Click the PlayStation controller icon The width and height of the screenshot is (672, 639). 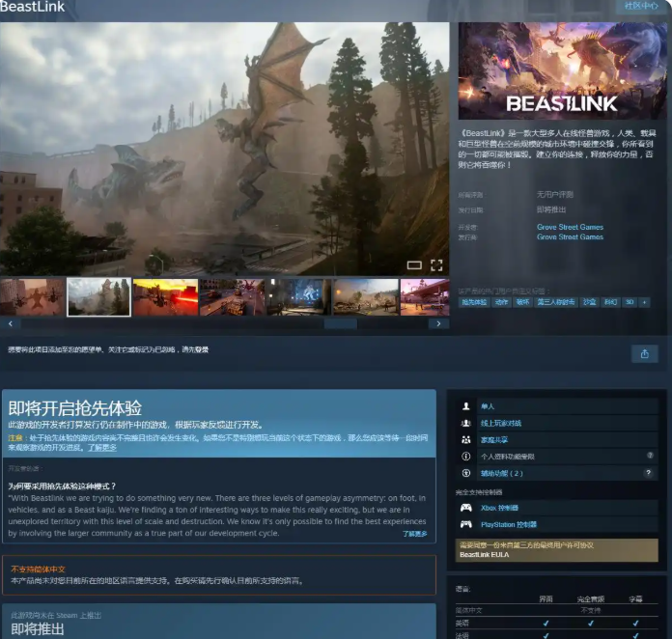pos(465,524)
